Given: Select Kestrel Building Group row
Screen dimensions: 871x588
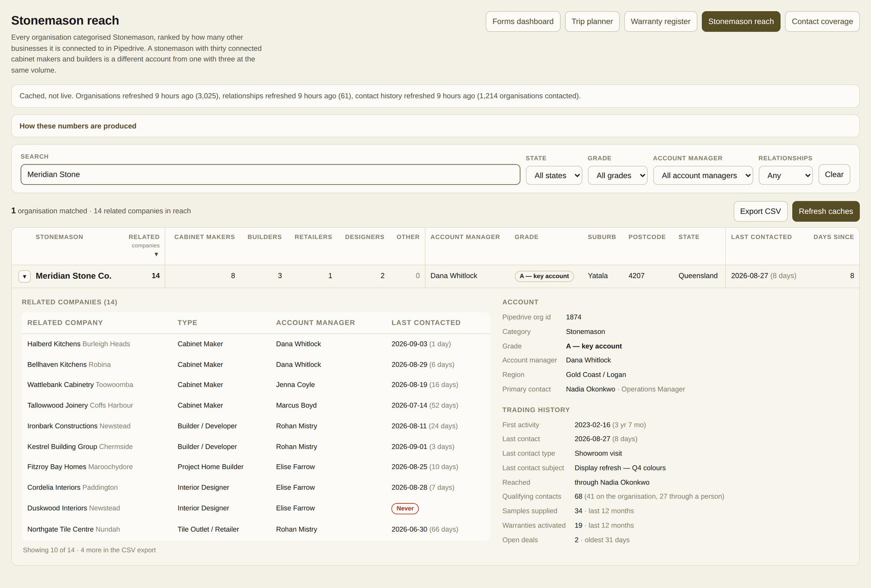Looking at the screenshot, I should tap(255, 447).
